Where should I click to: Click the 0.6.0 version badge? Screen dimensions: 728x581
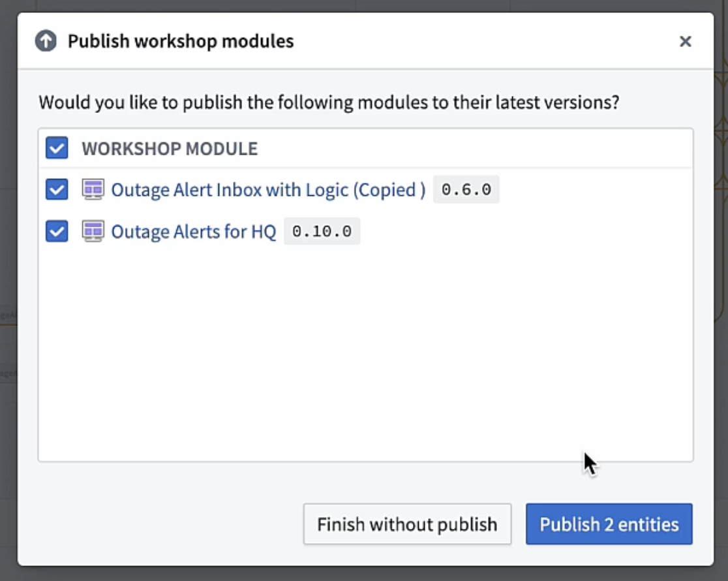tap(466, 189)
